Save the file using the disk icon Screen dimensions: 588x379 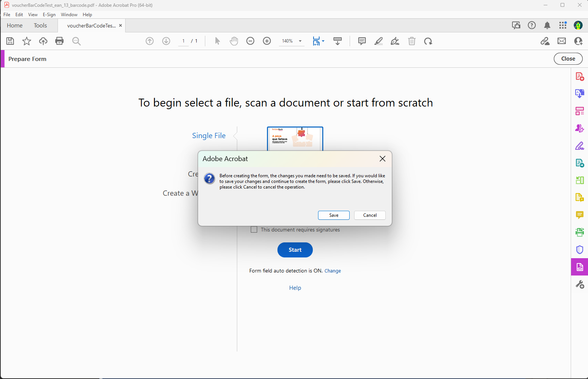pos(10,41)
